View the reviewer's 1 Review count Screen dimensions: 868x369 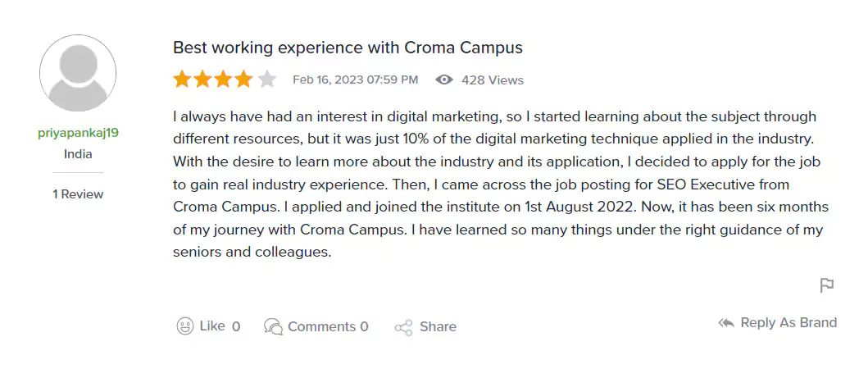click(x=78, y=194)
